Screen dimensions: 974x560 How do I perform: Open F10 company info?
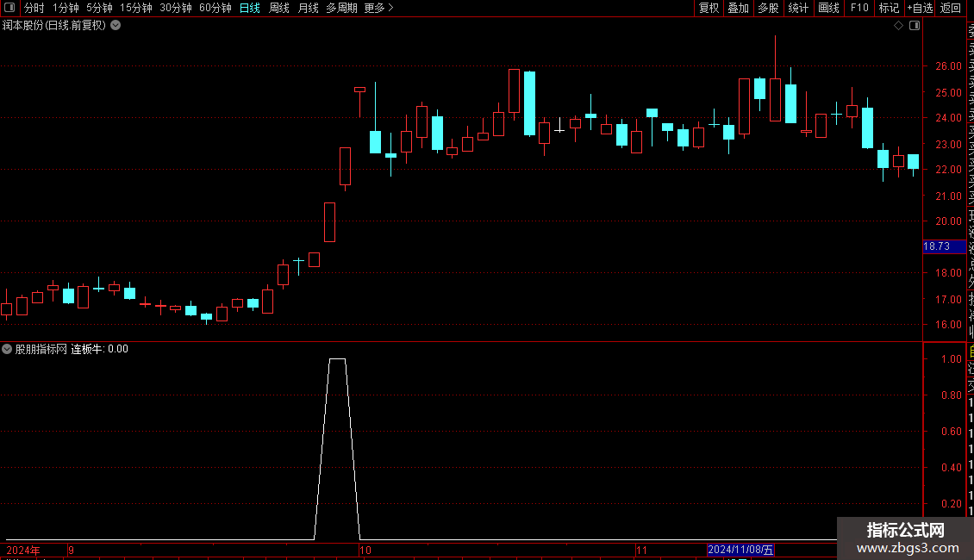(859, 8)
